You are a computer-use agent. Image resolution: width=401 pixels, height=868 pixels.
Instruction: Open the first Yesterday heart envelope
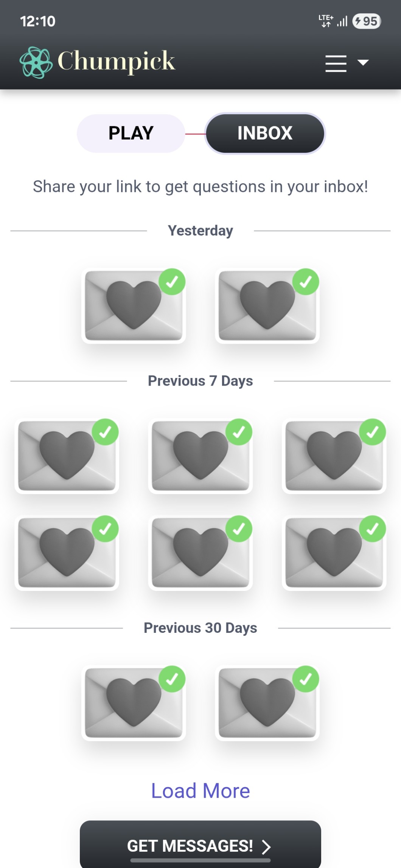coord(134,306)
